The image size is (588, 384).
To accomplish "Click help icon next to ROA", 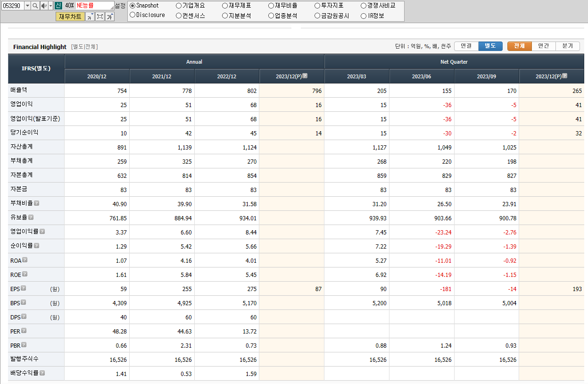I will point(25,260).
